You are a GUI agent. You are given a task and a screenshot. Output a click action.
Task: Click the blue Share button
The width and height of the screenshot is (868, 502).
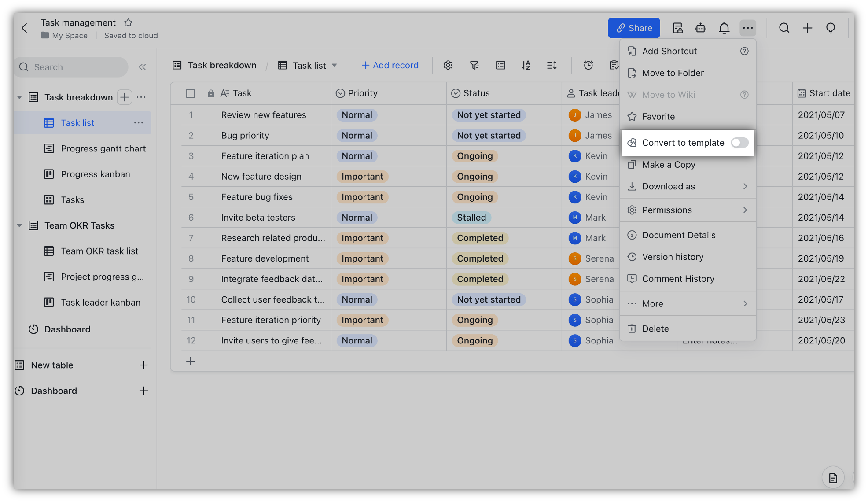pyautogui.click(x=633, y=28)
